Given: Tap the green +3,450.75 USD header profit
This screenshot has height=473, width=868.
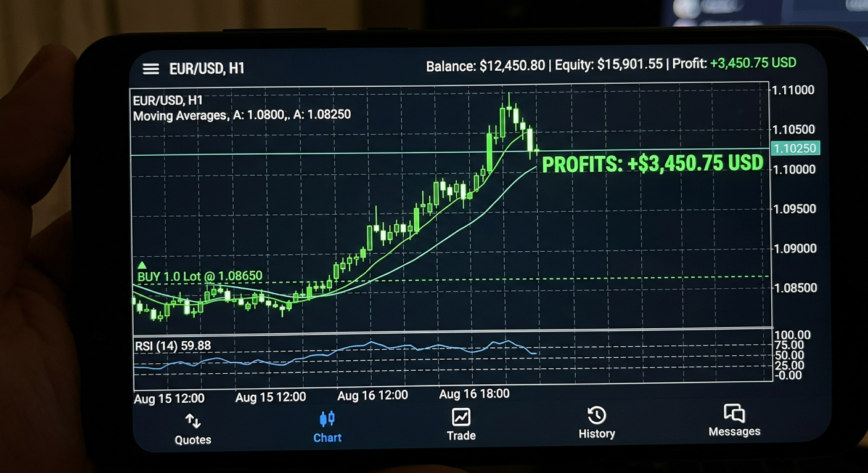Looking at the screenshot, I should [x=753, y=63].
